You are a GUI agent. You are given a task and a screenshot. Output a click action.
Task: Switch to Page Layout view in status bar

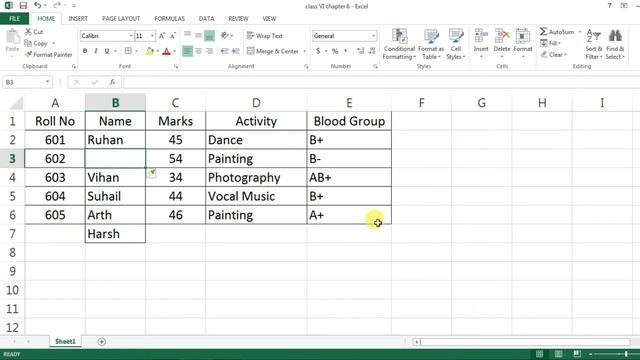[558, 354]
